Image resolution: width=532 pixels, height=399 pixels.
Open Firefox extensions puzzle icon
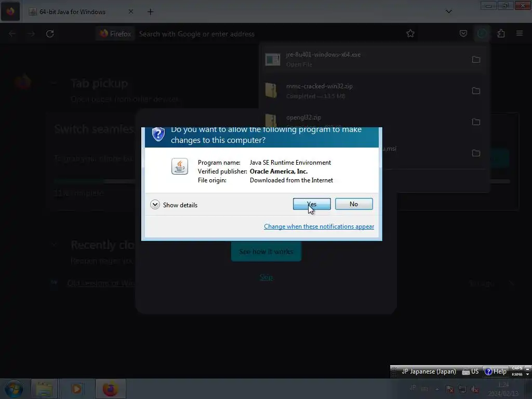point(501,33)
